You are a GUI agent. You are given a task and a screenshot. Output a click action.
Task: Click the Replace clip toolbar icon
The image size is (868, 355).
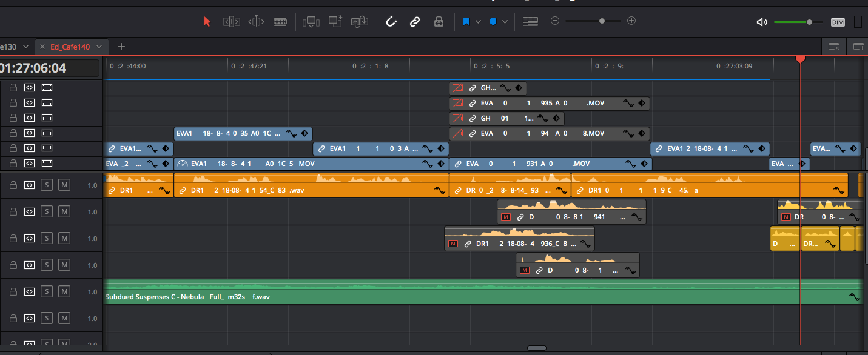(360, 22)
